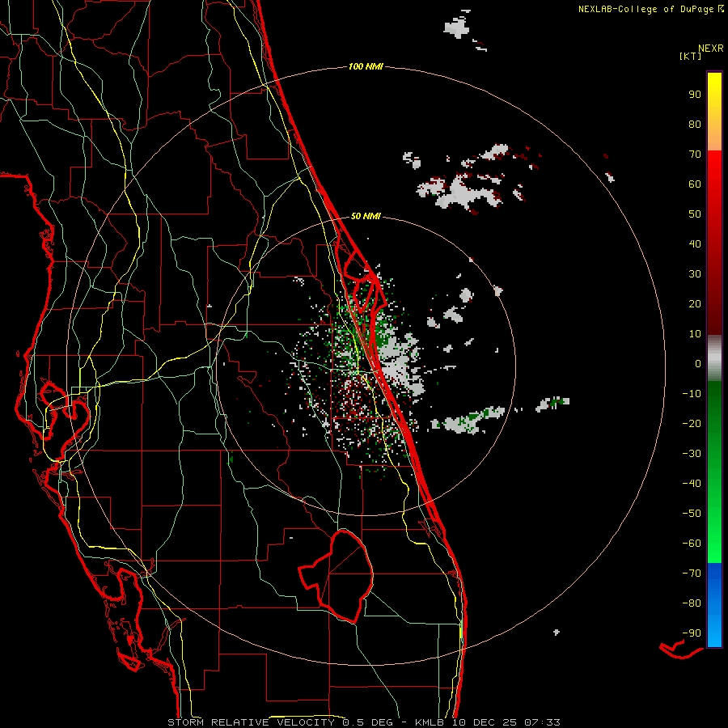Viewport: 728px width, 728px height.
Task: Click the 30 value on the velocity scale
Action: click(695, 274)
